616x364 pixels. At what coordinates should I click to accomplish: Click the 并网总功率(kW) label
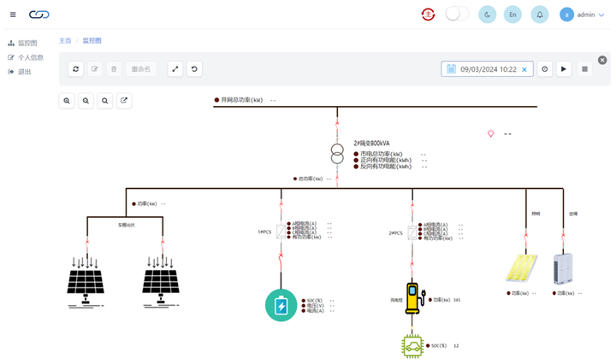tap(241, 100)
